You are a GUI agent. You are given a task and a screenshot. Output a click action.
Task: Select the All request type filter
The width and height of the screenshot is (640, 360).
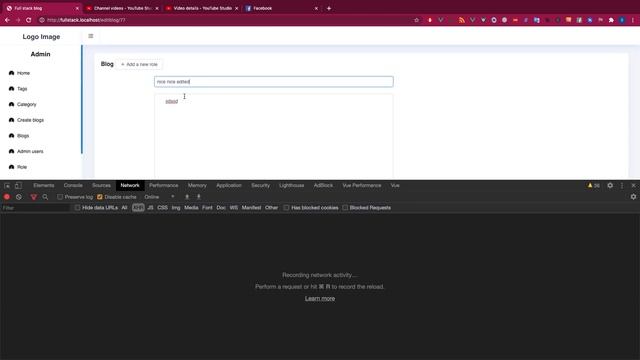coord(124,208)
